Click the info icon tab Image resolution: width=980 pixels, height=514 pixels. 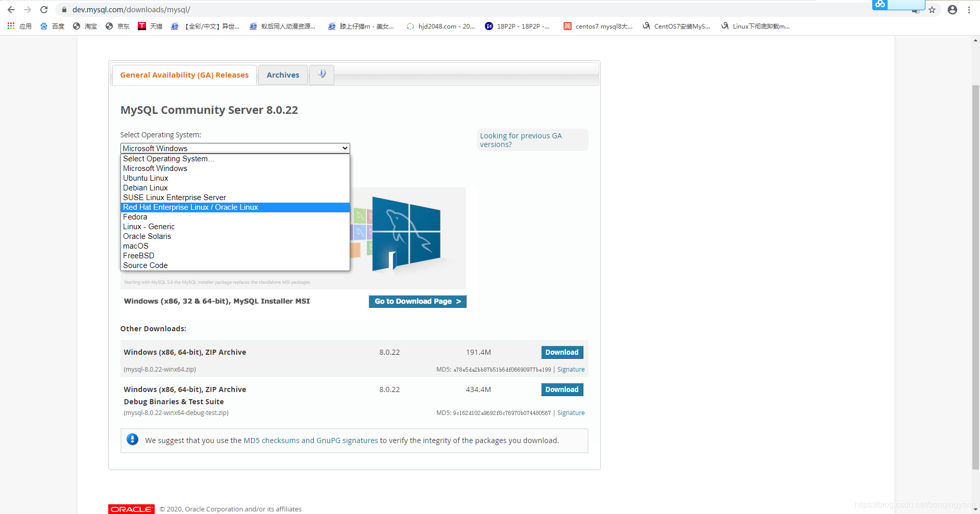click(322, 75)
